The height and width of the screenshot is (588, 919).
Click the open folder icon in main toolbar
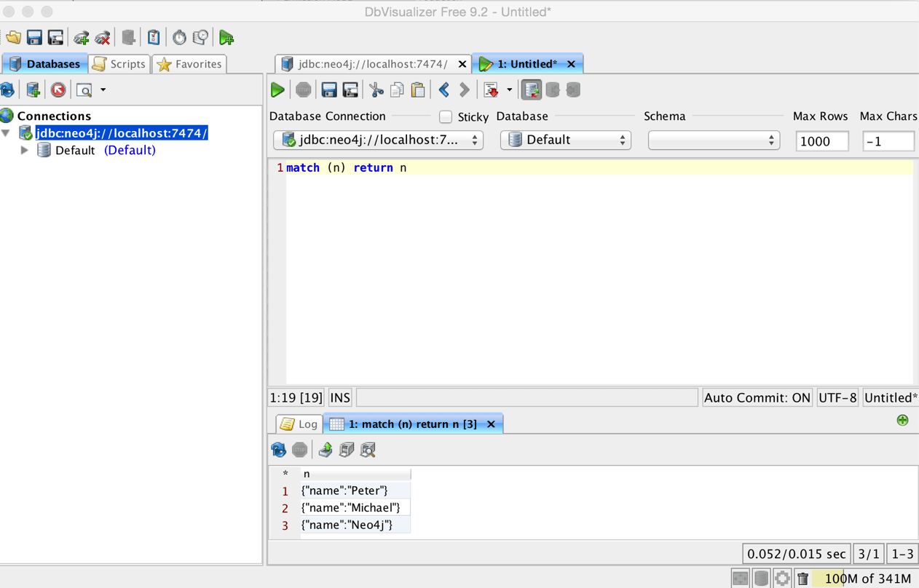click(12, 36)
